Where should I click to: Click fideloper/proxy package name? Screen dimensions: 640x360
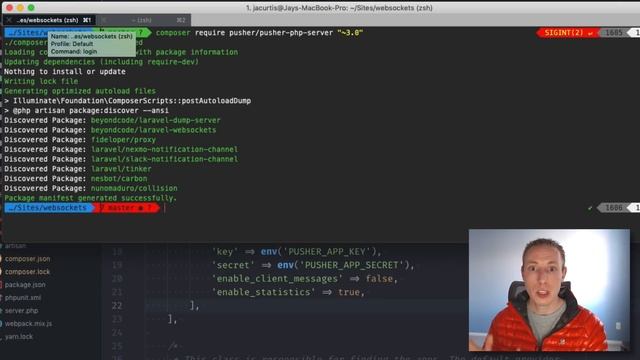[123, 140]
